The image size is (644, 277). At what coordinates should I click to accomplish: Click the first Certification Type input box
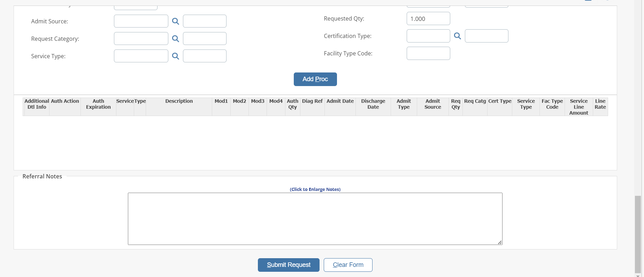tap(428, 36)
